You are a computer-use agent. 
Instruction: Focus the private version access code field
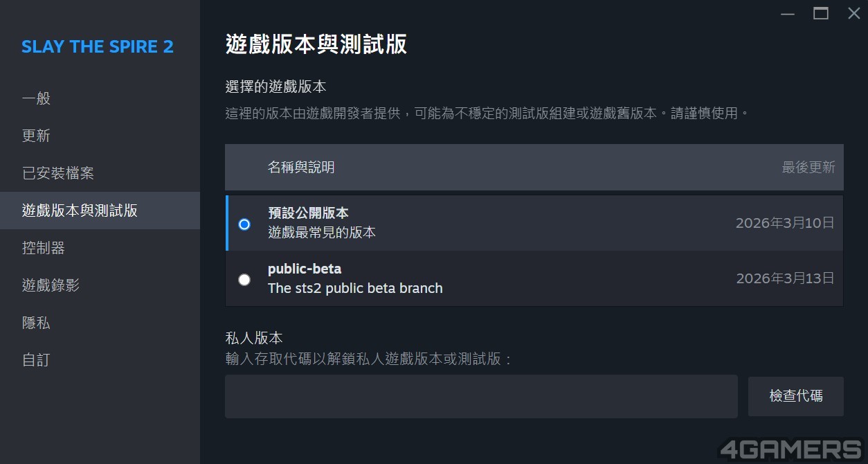click(481, 396)
